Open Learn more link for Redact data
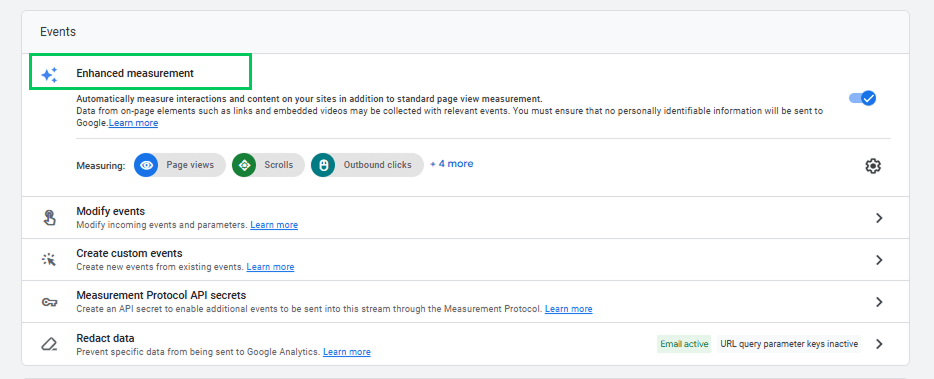The width and height of the screenshot is (934, 379). (x=347, y=352)
